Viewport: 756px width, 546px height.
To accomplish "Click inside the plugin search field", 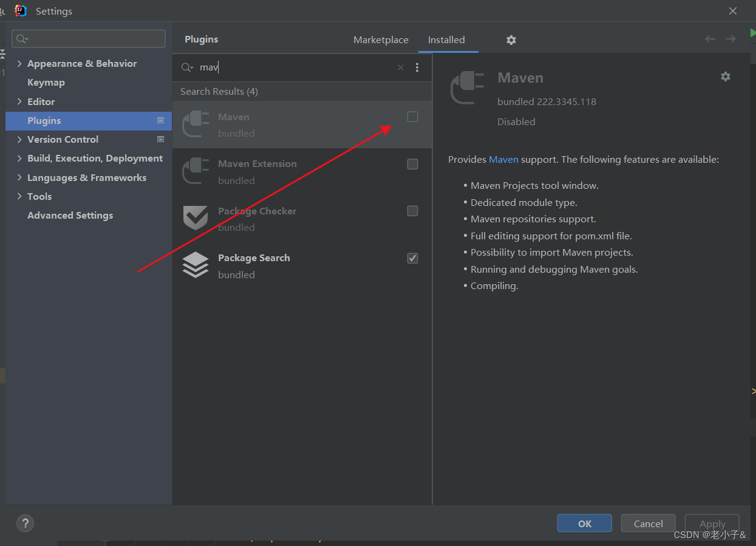I will pos(273,67).
